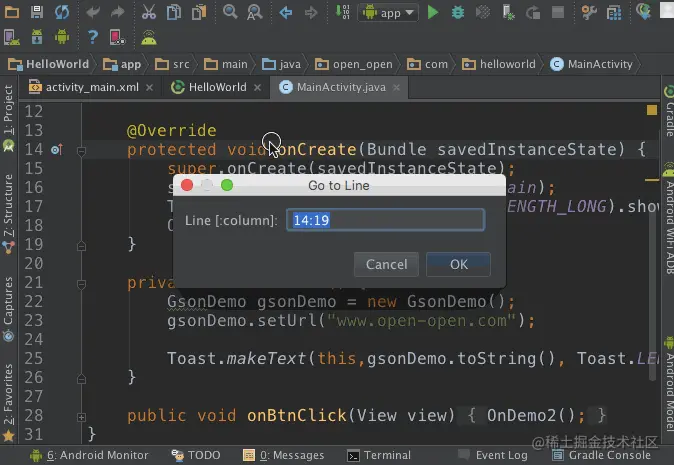Click the fold end marker at line 19
The height and width of the screenshot is (465, 674).
81,246
